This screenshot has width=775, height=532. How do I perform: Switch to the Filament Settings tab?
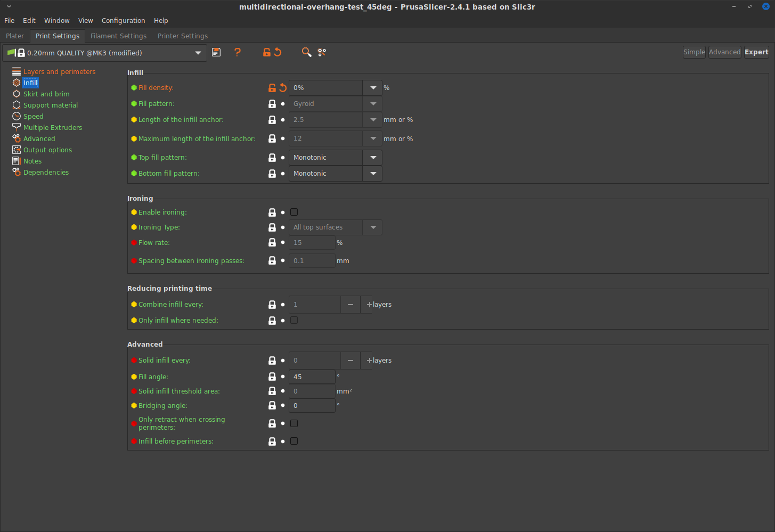[118, 36]
